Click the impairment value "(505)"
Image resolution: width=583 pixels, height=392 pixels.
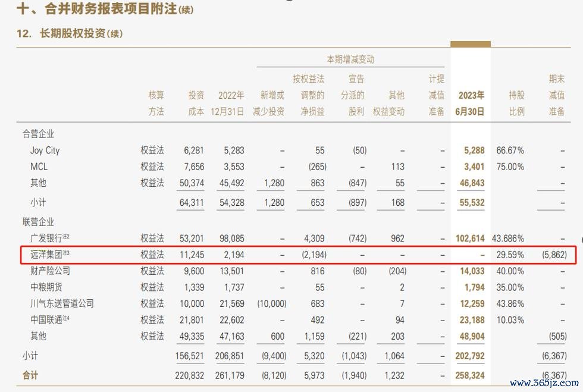tap(558, 337)
